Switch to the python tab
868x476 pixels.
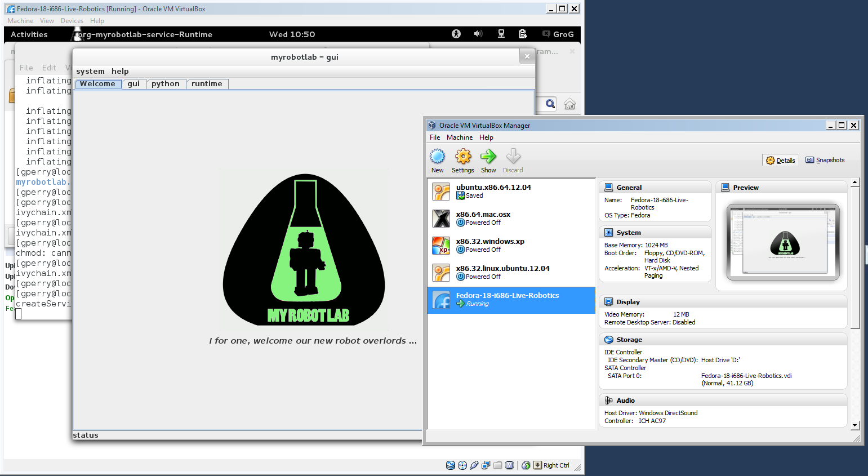(x=166, y=83)
